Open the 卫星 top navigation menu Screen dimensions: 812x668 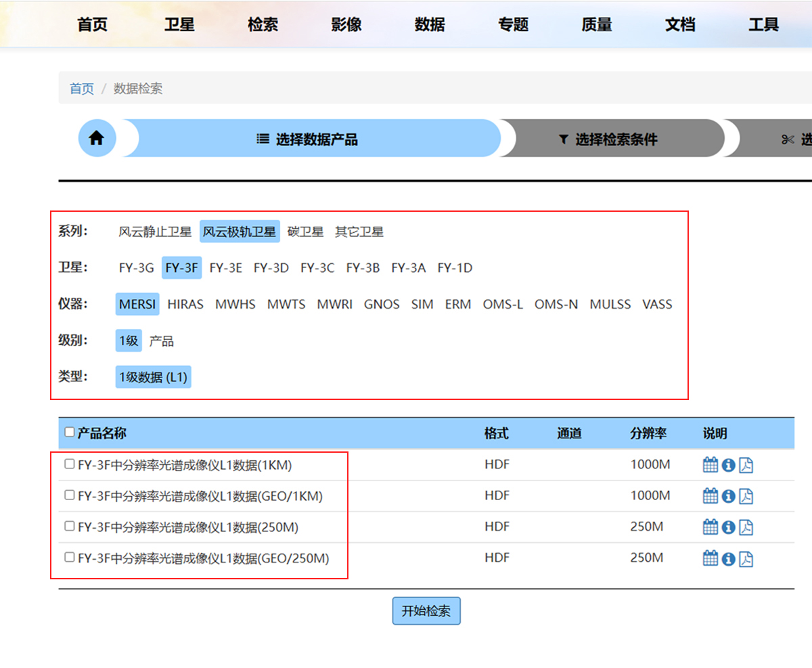coord(179,25)
